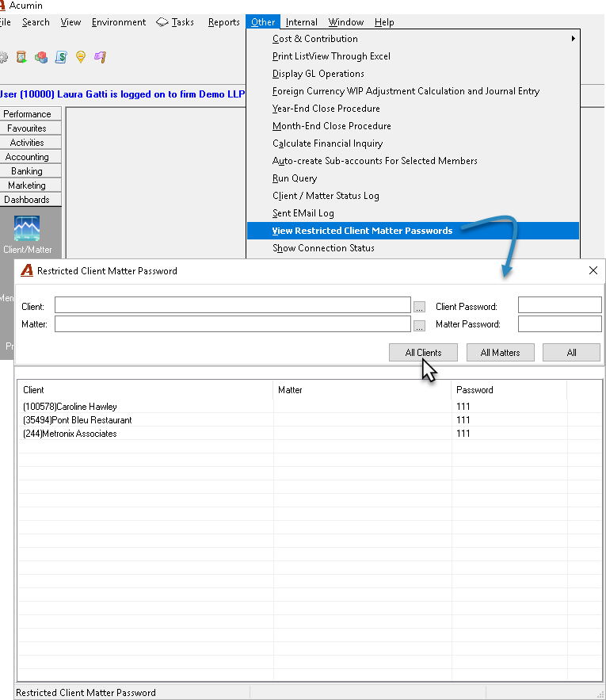Click password 111 for Pont Bleu Restaurant

pyautogui.click(x=463, y=419)
